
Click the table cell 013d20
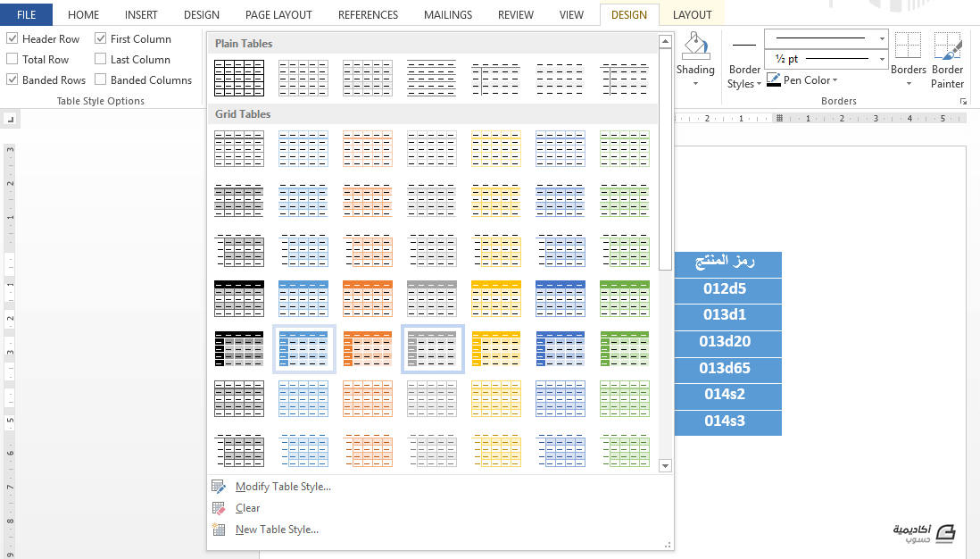click(x=728, y=341)
